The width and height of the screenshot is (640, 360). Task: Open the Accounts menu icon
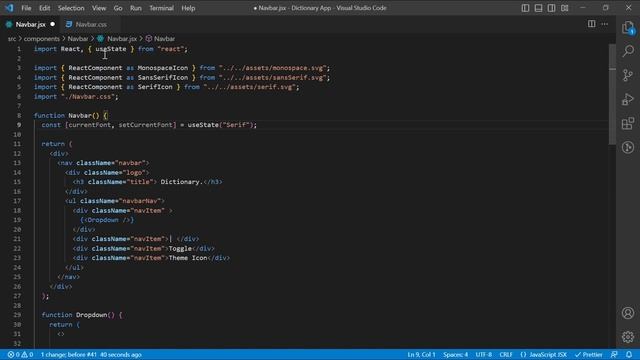(x=628, y=313)
